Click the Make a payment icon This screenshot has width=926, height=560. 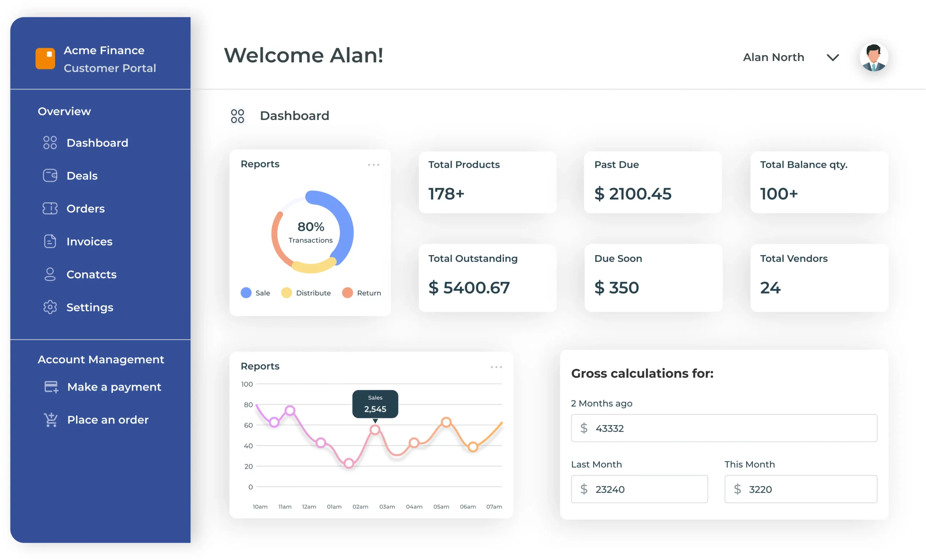pos(52,387)
